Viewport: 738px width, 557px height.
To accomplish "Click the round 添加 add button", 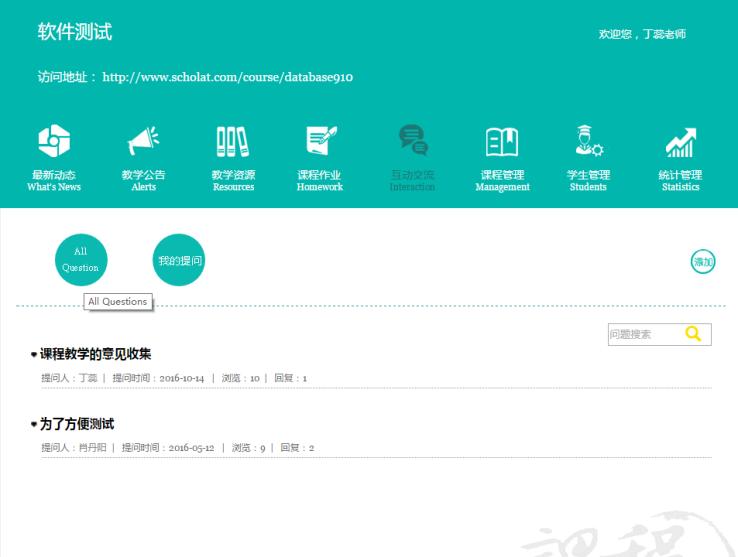I will 703,262.
